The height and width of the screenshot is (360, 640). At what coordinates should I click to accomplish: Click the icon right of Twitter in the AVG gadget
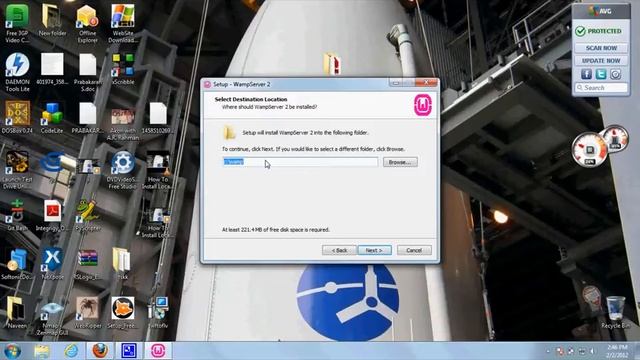(616, 74)
